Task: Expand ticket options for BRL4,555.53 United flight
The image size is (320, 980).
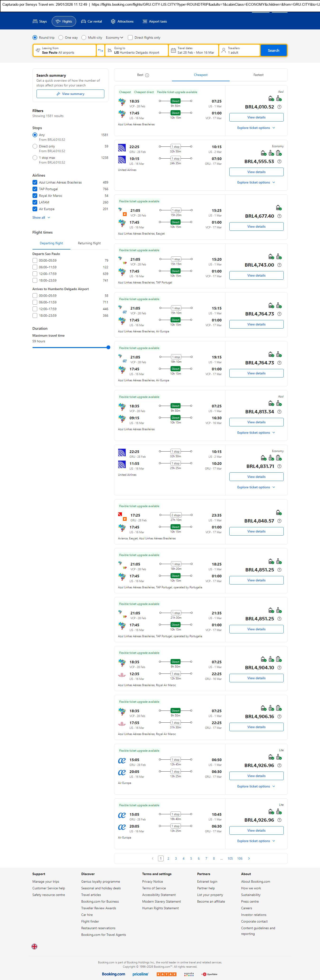Action: (256, 183)
